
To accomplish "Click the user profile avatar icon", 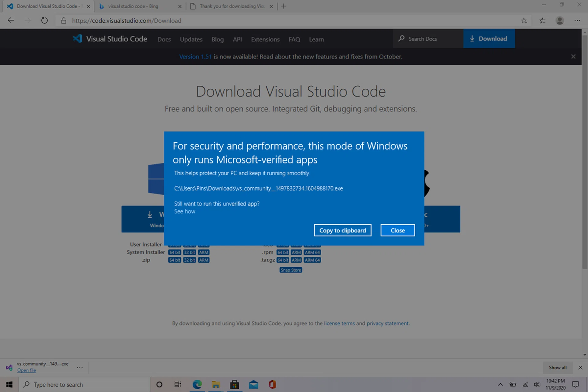I will click(560, 21).
